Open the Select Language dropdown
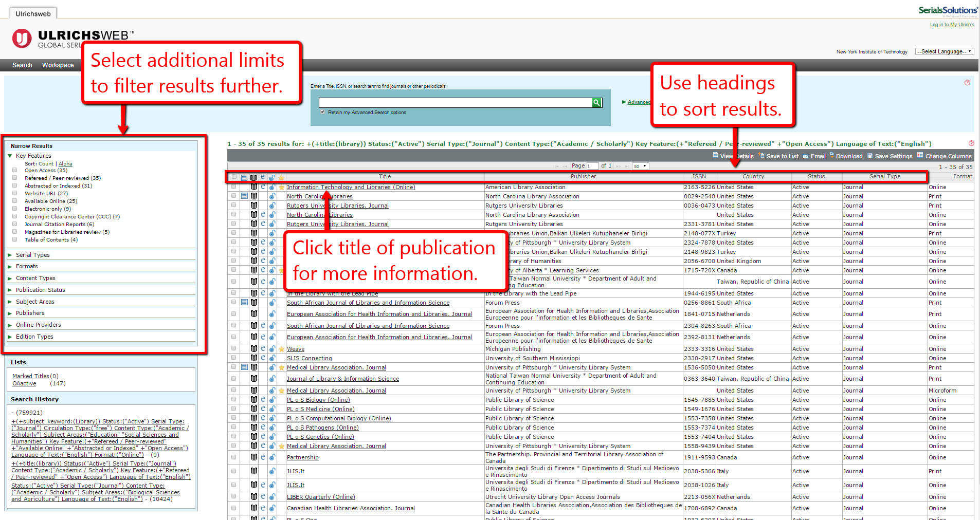The width and height of the screenshot is (980, 520). coord(945,51)
